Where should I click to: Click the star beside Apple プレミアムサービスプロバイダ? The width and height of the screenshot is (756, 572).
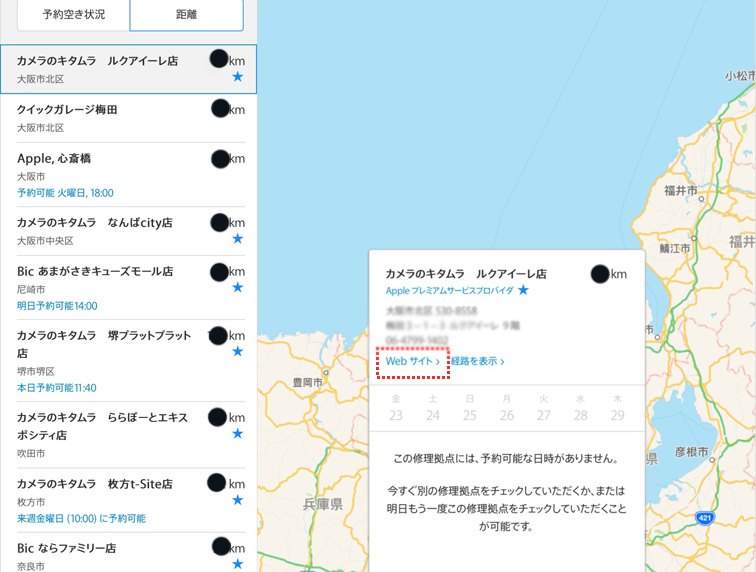524,290
